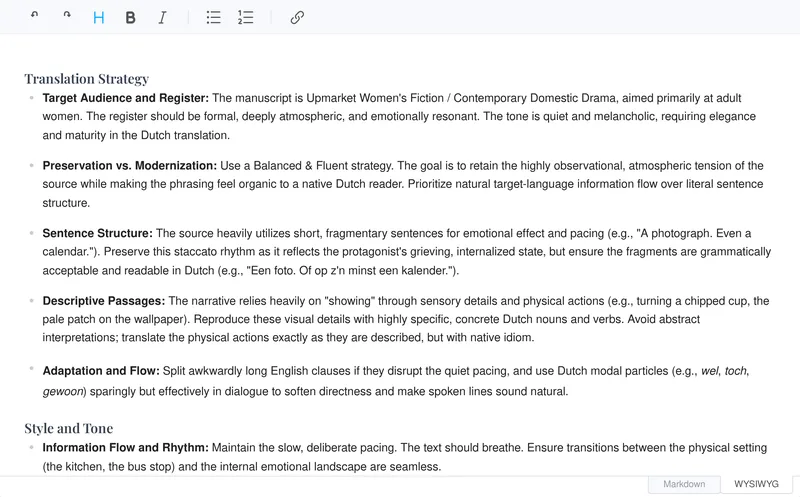
Task: Insert a bulleted list
Action: [213, 18]
